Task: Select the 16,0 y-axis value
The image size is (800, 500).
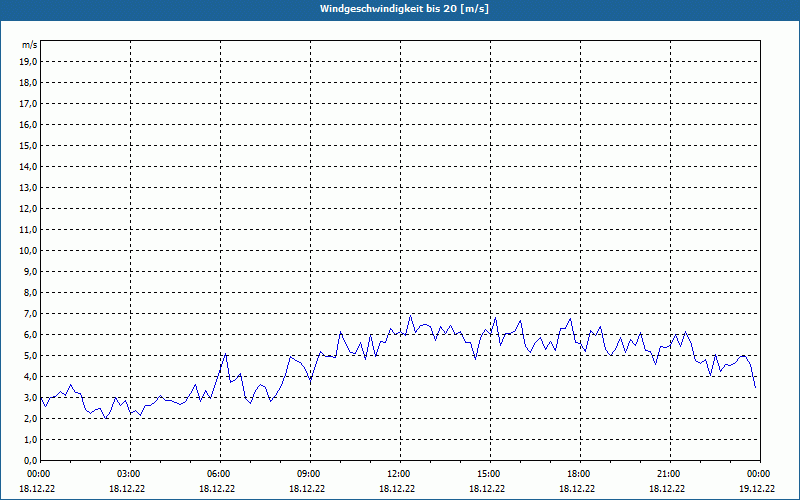Action: 28,124
